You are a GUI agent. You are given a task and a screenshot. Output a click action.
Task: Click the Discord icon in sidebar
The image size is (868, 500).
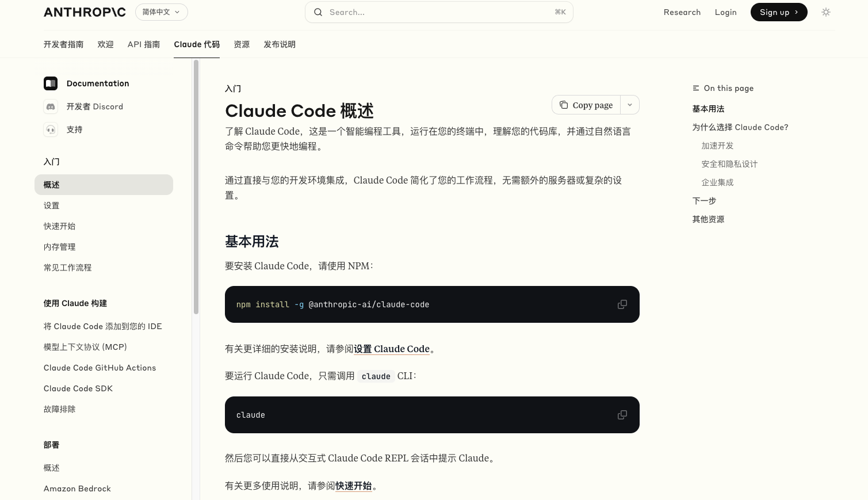[x=51, y=106]
